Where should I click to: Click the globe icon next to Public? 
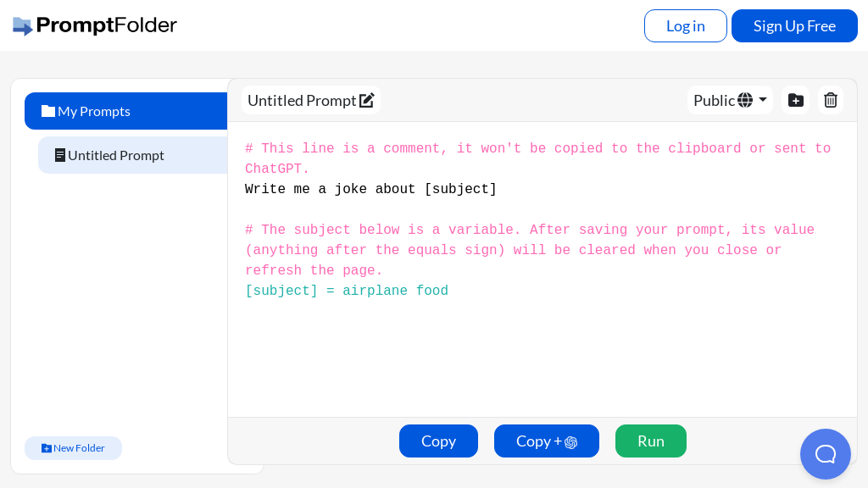coord(746,100)
